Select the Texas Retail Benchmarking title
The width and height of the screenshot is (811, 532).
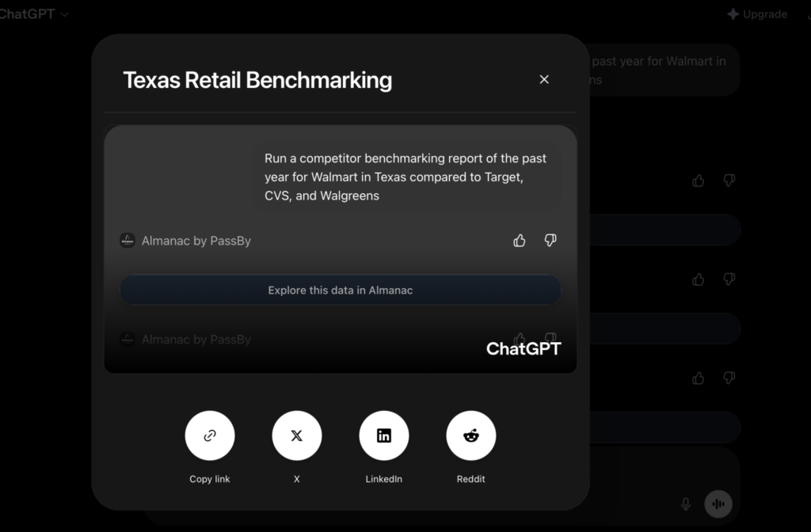pyautogui.click(x=257, y=80)
